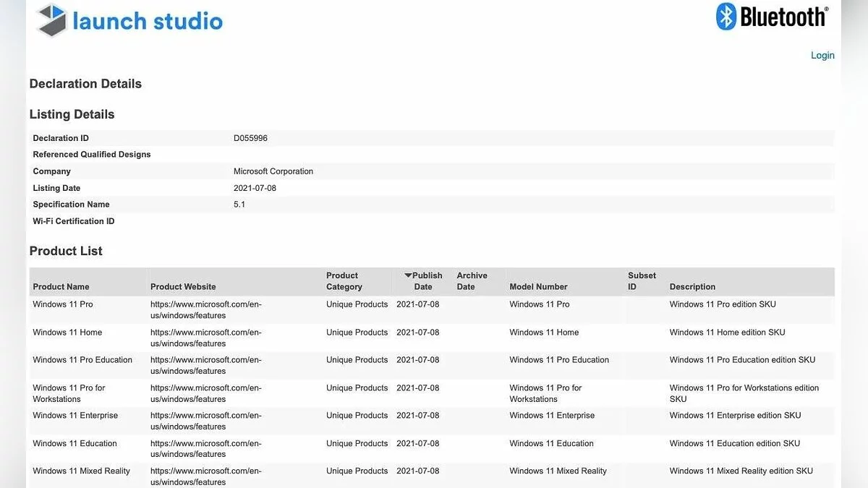Select description Windows 11 Home edition SKU
Viewport: 868px width, 488px height.
pos(728,333)
